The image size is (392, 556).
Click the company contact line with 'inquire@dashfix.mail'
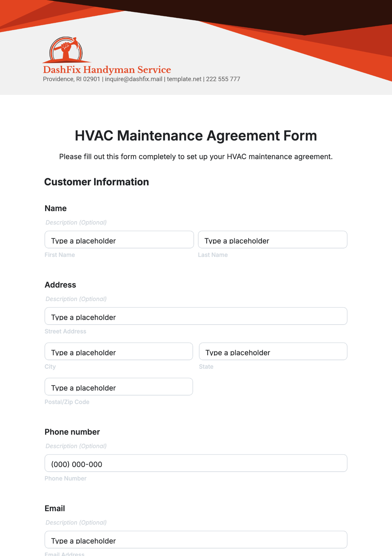(141, 79)
